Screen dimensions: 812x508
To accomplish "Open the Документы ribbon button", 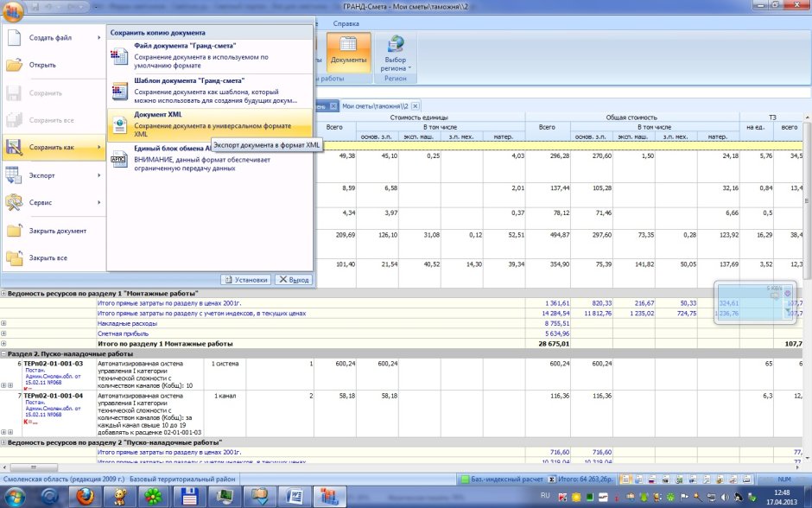I will (348, 53).
